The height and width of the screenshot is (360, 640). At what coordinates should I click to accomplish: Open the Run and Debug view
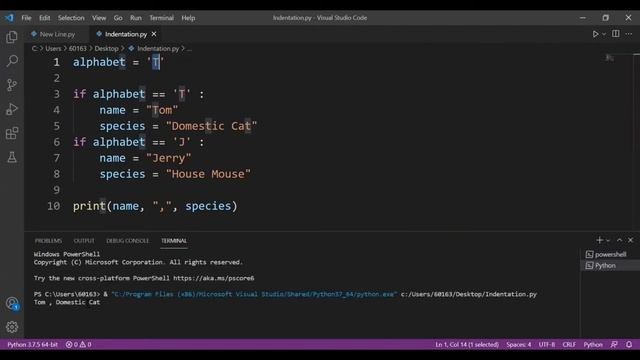[x=12, y=109]
